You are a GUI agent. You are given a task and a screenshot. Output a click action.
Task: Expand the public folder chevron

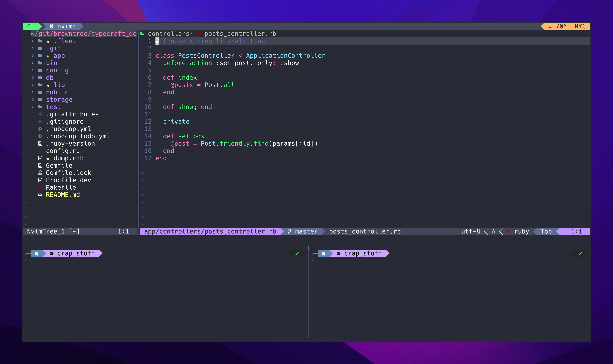pos(33,92)
